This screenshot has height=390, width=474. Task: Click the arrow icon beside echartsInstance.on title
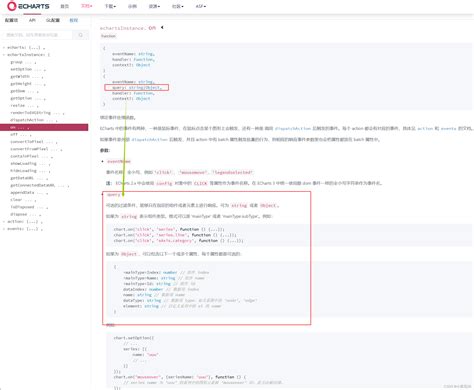pyautogui.click(x=162, y=27)
